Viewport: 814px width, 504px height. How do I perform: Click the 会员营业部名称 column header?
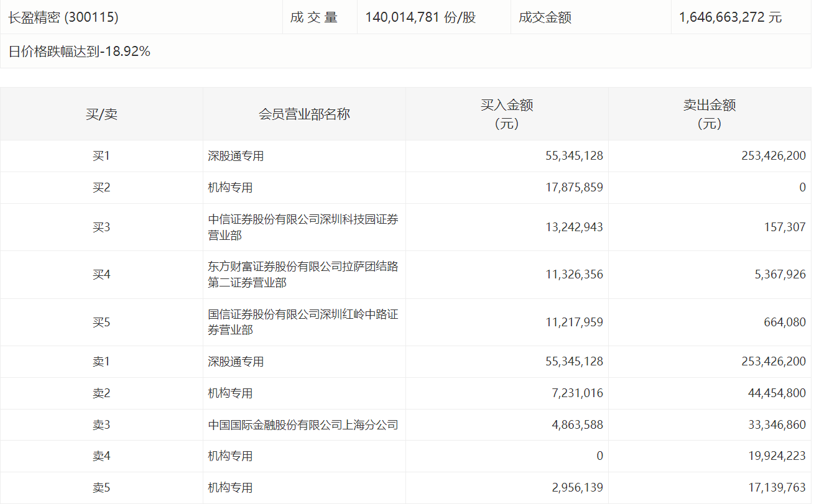[x=304, y=114]
